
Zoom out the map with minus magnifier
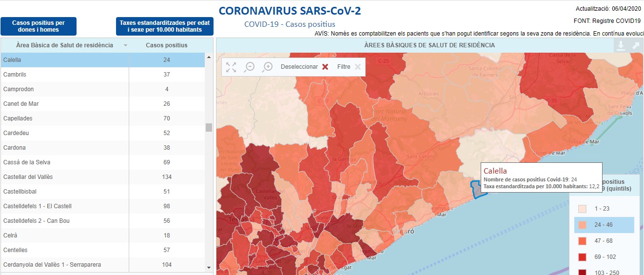(x=249, y=67)
